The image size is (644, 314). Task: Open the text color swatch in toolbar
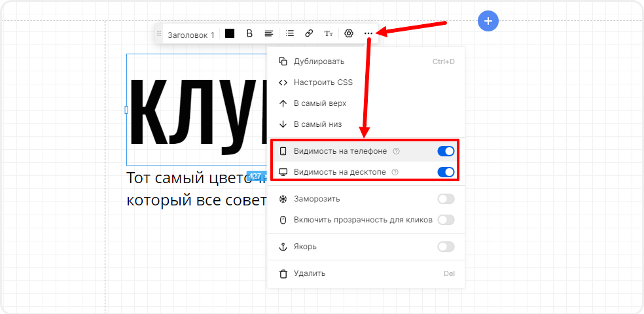click(x=230, y=33)
